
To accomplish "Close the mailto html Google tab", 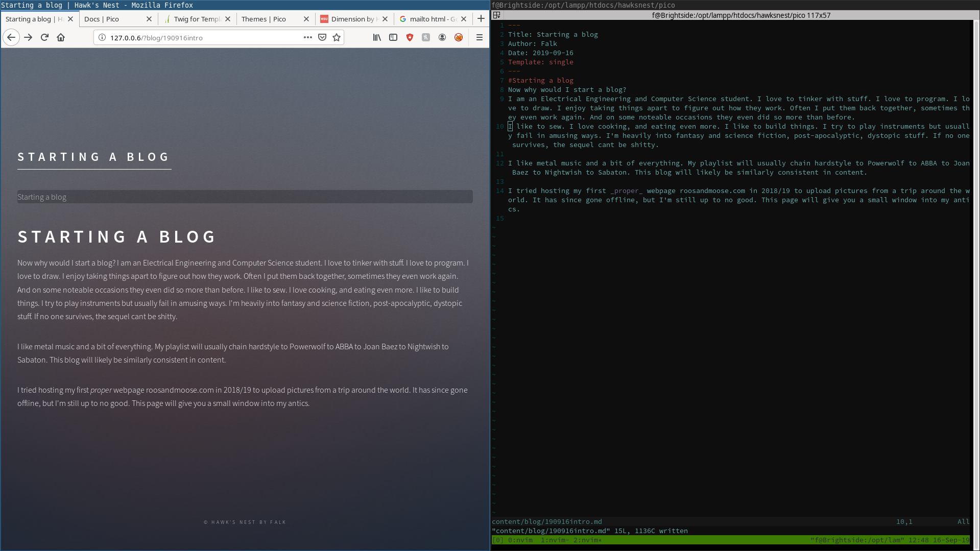I will [464, 19].
